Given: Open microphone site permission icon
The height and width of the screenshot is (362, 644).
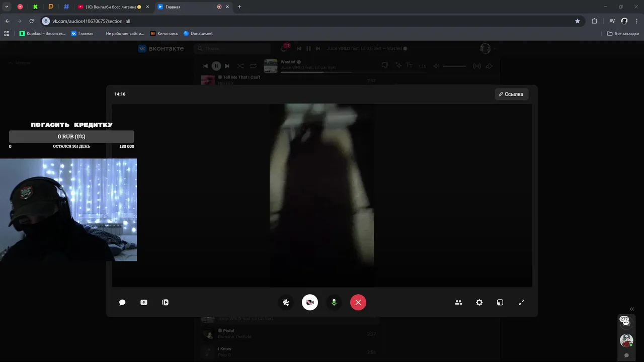Looking at the screenshot, I should [46, 21].
